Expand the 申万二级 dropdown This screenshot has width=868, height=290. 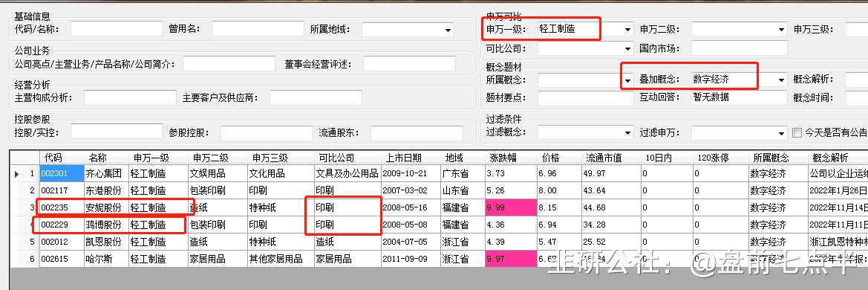coord(781,30)
